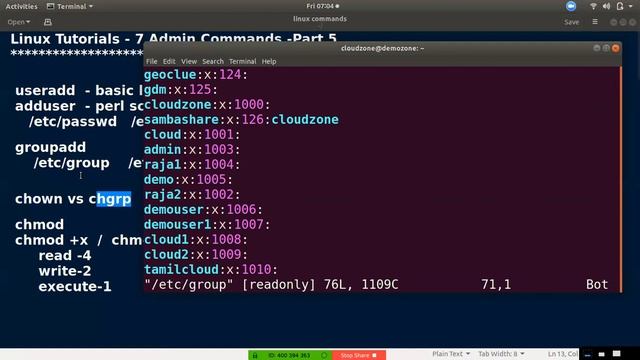Click the gedit document title linux commands

pyautogui.click(x=320, y=19)
